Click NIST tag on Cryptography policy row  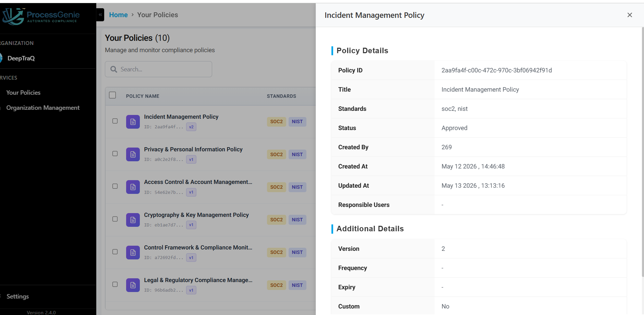tap(297, 220)
